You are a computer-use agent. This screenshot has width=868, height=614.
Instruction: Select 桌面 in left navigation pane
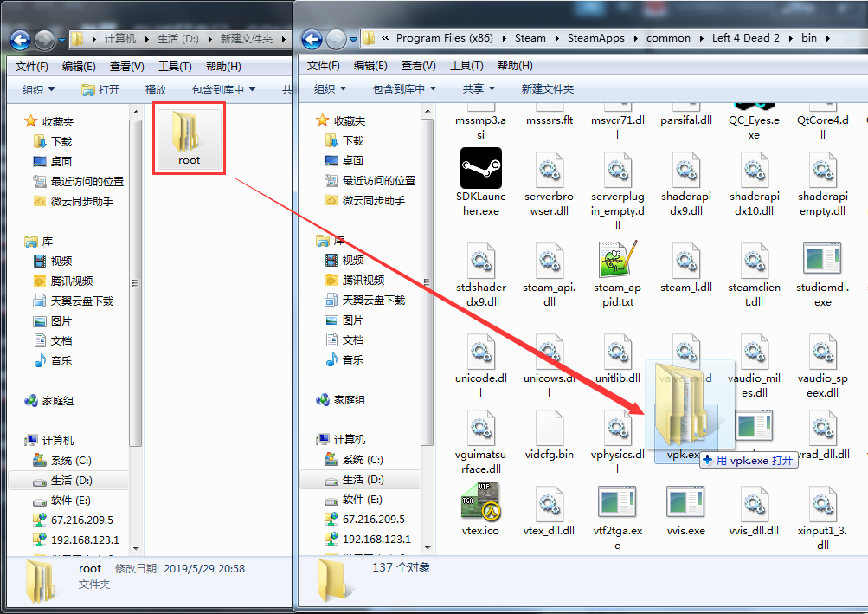click(x=61, y=161)
